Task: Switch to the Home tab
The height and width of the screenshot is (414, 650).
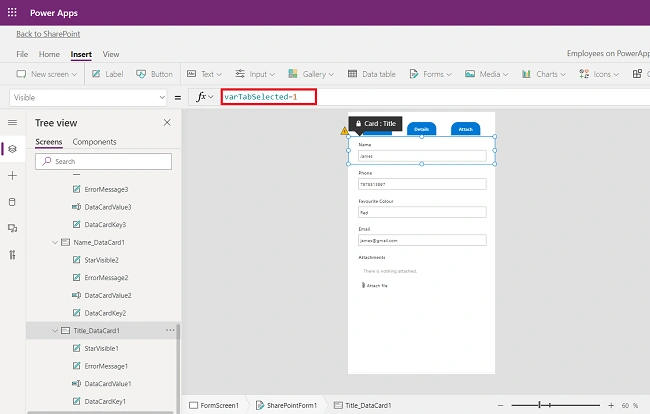Action: tap(49, 54)
